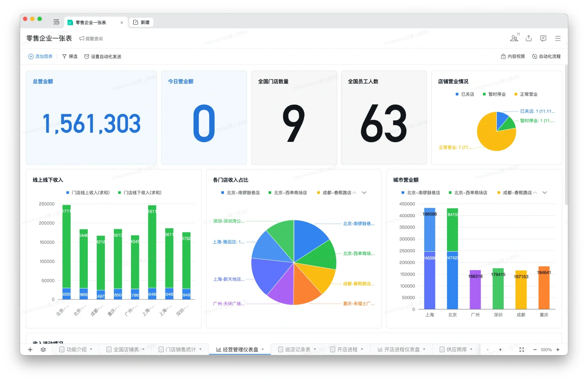Viewport: 588px width, 382px height.
Task: Click the zoom level 100% label
Action: [546, 349]
